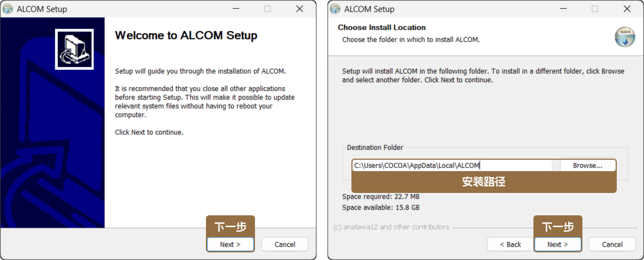Image resolution: width=644 pixels, height=260 pixels.
Task: Go Back from the install location page
Action: pyautogui.click(x=511, y=244)
